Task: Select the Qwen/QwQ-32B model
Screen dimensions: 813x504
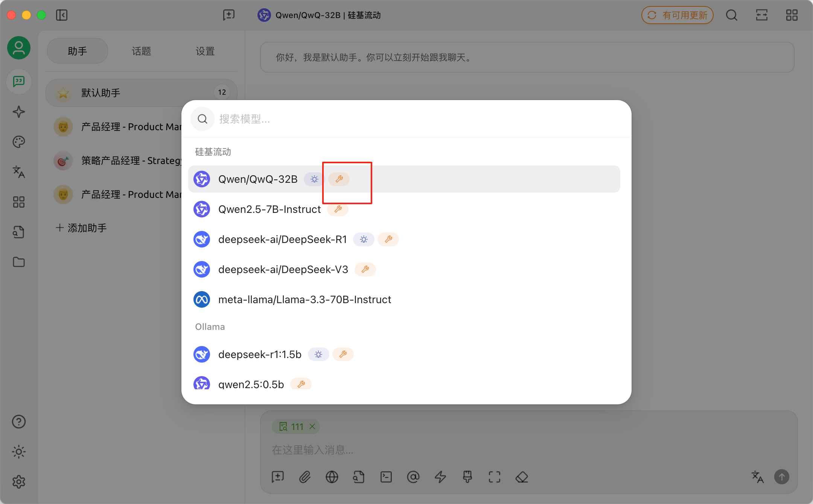Action: coord(404,179)
